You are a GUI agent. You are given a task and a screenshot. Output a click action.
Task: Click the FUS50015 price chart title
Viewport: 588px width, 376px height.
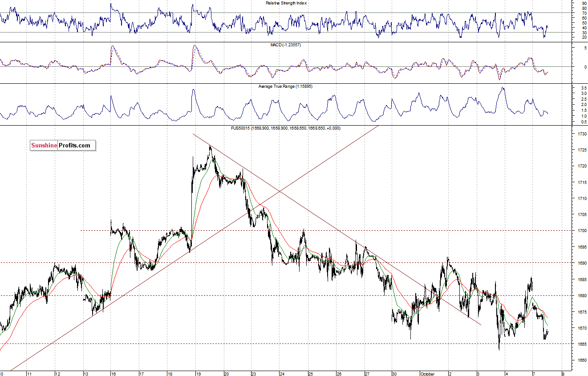(x=287, y=128)
